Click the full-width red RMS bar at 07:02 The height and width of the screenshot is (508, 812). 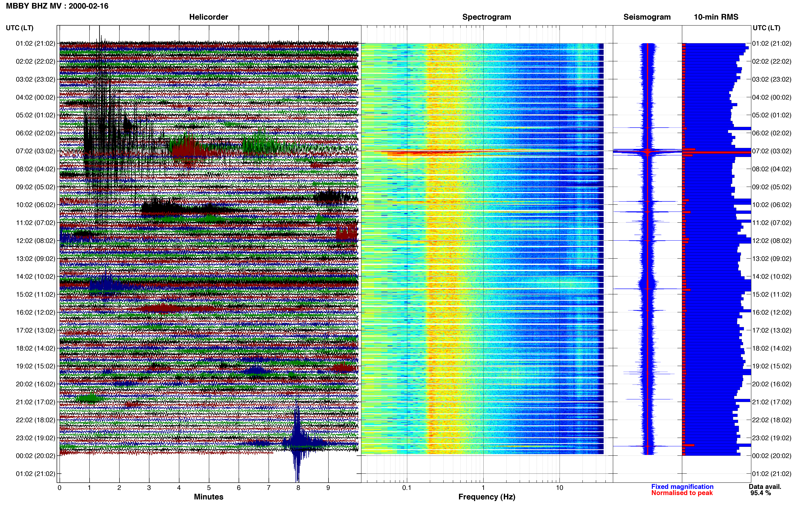point(717,153)
